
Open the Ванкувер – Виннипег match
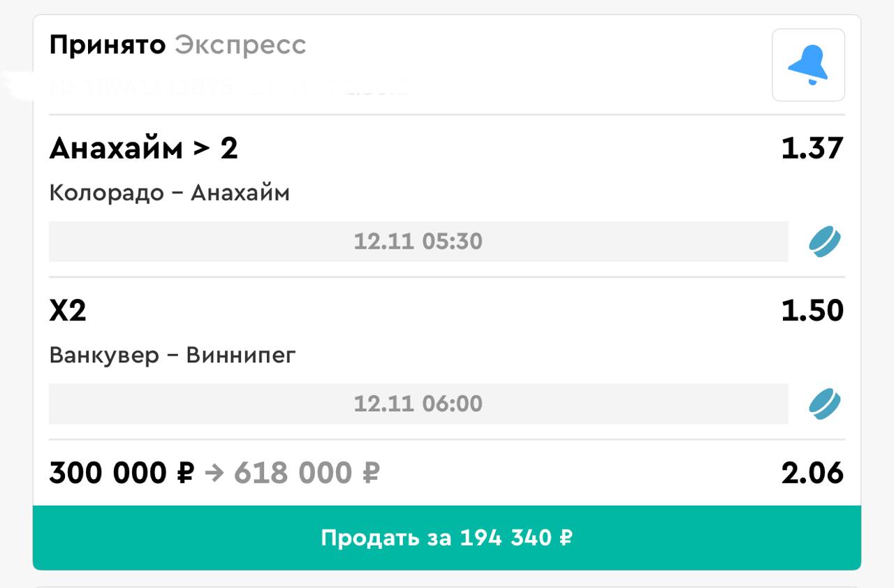[173, 355]
